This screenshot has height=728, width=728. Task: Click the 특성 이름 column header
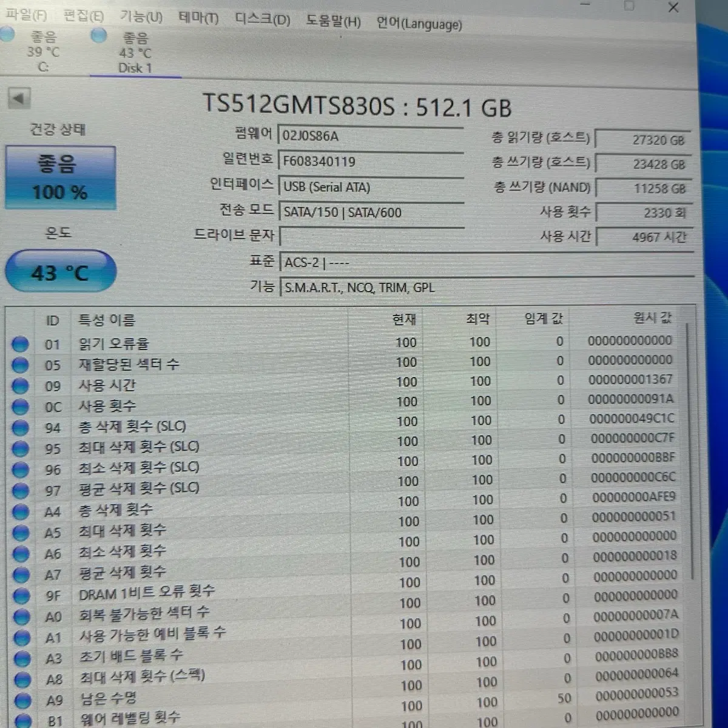[x=107, y=320]
